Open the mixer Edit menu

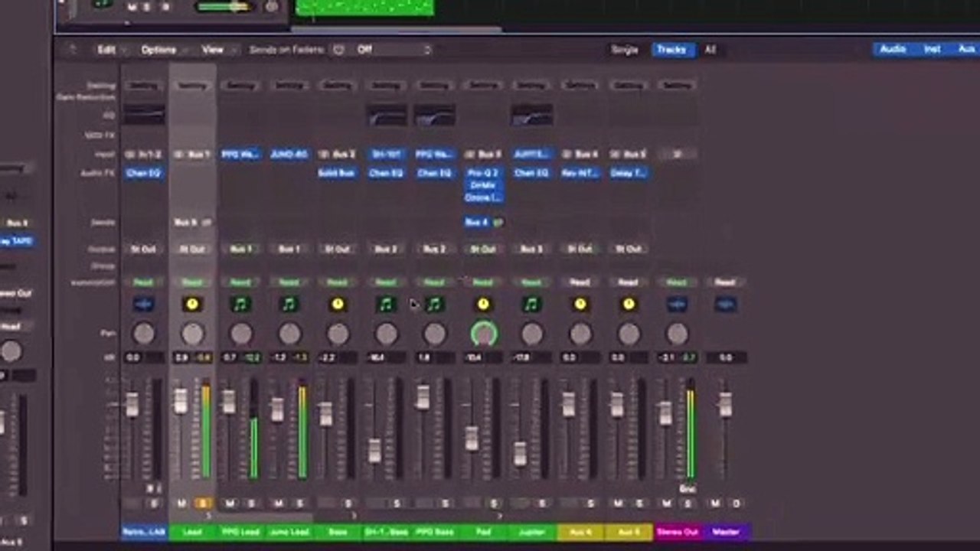point(106,50)
